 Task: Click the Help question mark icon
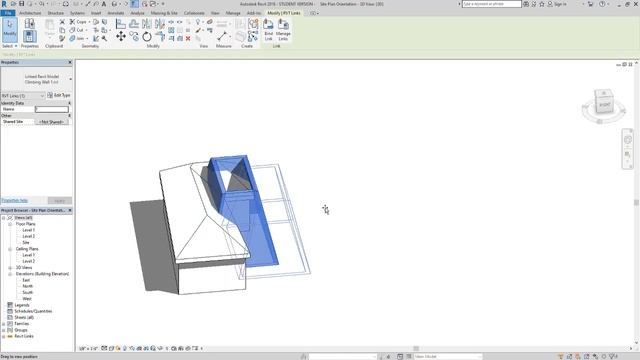click(602, 4)
